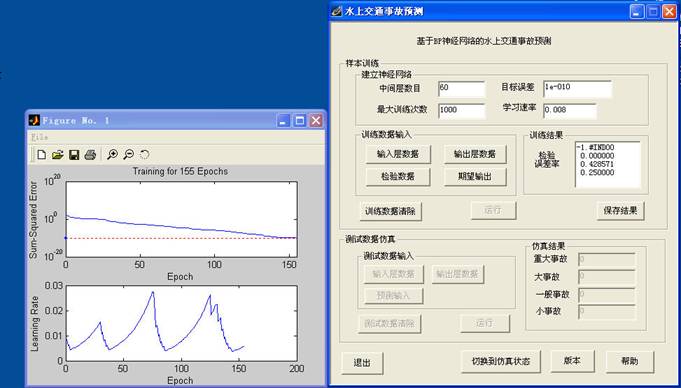Select the Zoom Out magnifier tool
Screen dimensions: 681x388
(129, 155)
